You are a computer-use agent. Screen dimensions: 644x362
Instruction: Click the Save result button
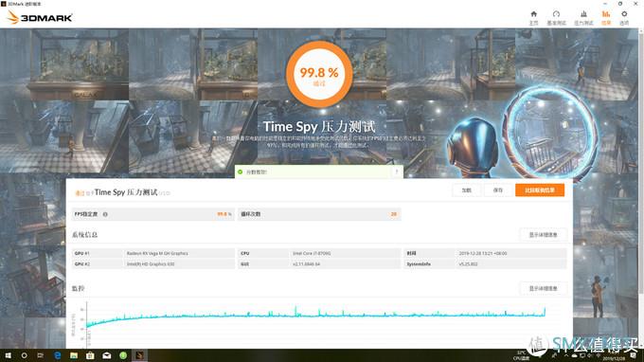coord(498,190)
